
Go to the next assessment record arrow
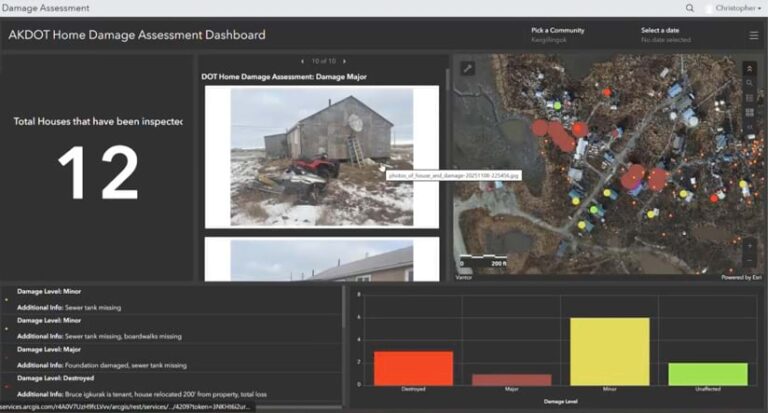pyautogui.click(x=344, y=61)
